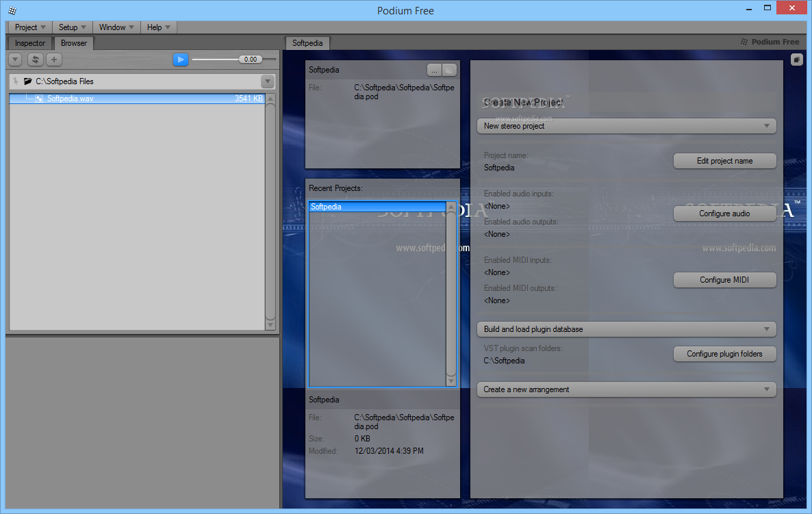Click the Softpedia.wav waveform file icon
The width and height of the screenshot is (812, 514).
click(x=39, y=99)
